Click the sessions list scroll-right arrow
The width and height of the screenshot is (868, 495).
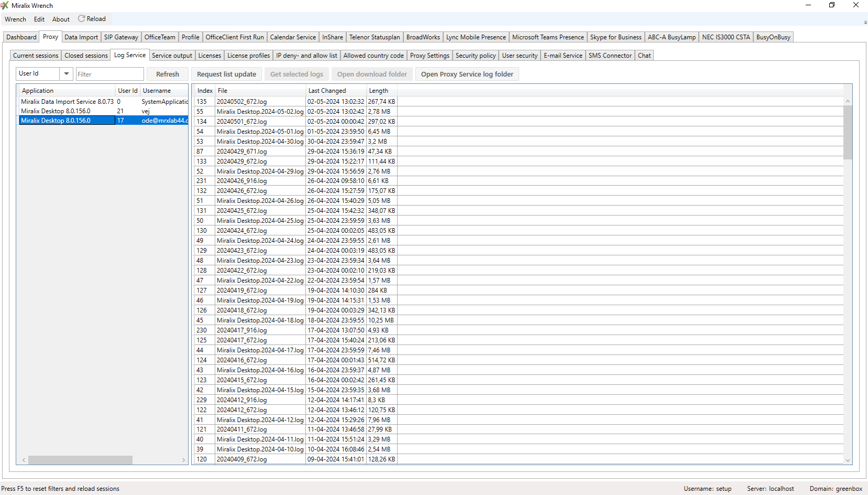pyautogui.click(x=183, y=460)
